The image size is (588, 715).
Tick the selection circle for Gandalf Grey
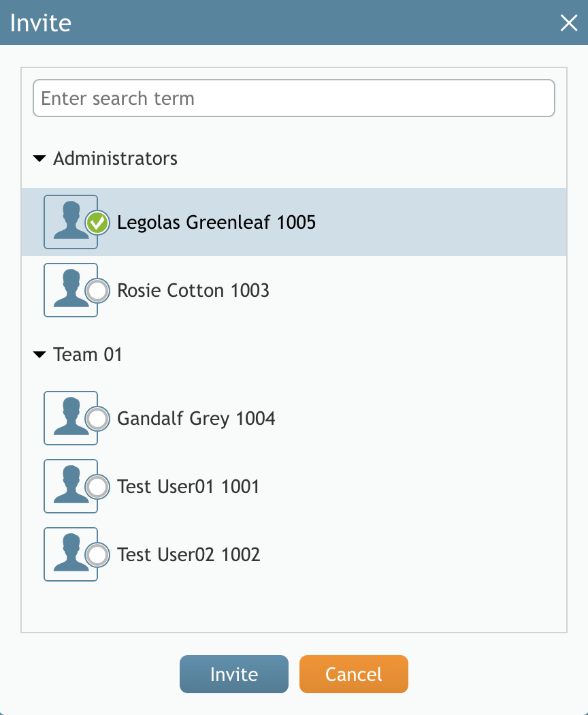[97, 419]
